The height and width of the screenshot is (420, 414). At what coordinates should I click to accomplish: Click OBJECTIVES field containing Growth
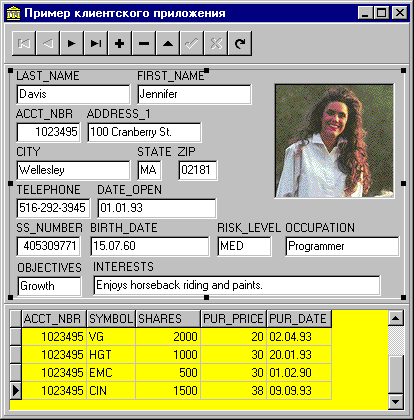click(49, 286)
